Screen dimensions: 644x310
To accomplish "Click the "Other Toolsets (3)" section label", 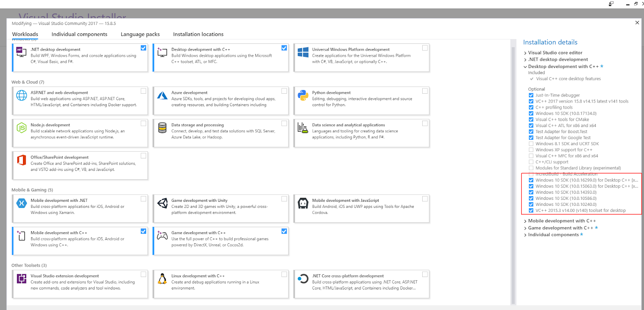I will (29, 265).
